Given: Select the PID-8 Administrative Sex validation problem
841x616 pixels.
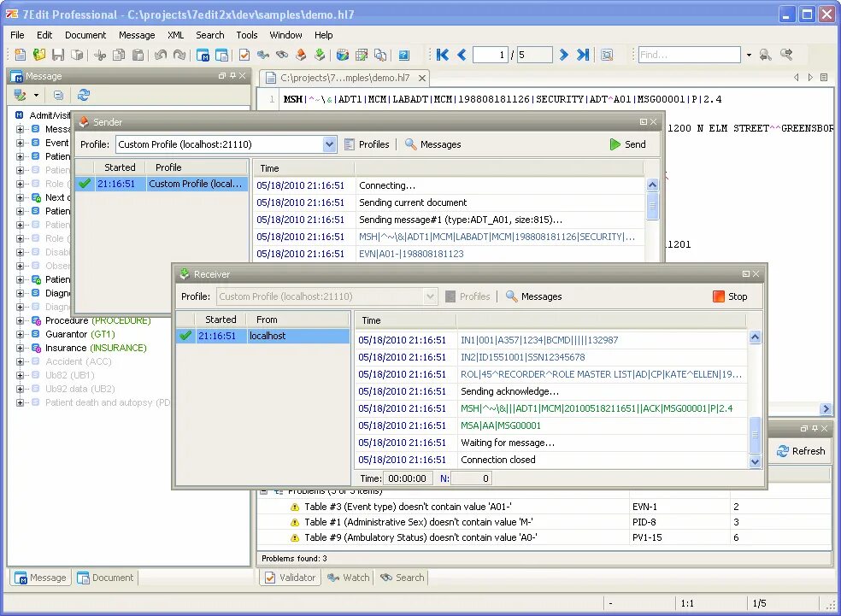Looking at the screenshot, I should pos(544,522).
